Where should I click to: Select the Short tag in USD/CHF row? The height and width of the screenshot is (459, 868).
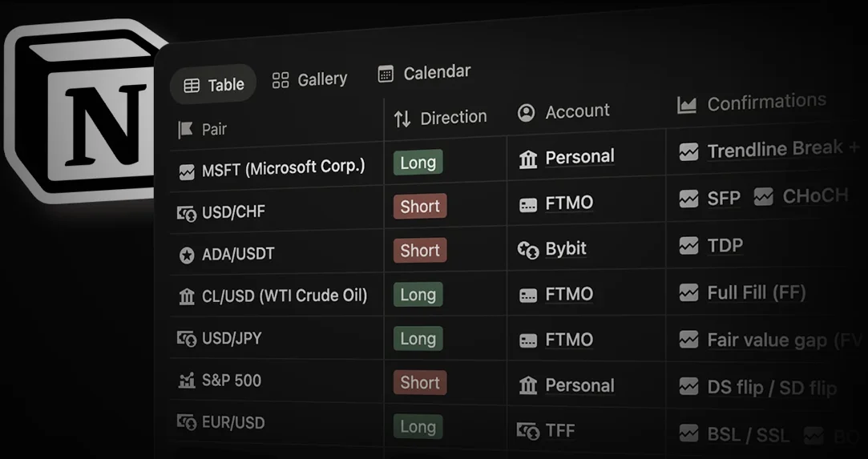pos(420,207)
